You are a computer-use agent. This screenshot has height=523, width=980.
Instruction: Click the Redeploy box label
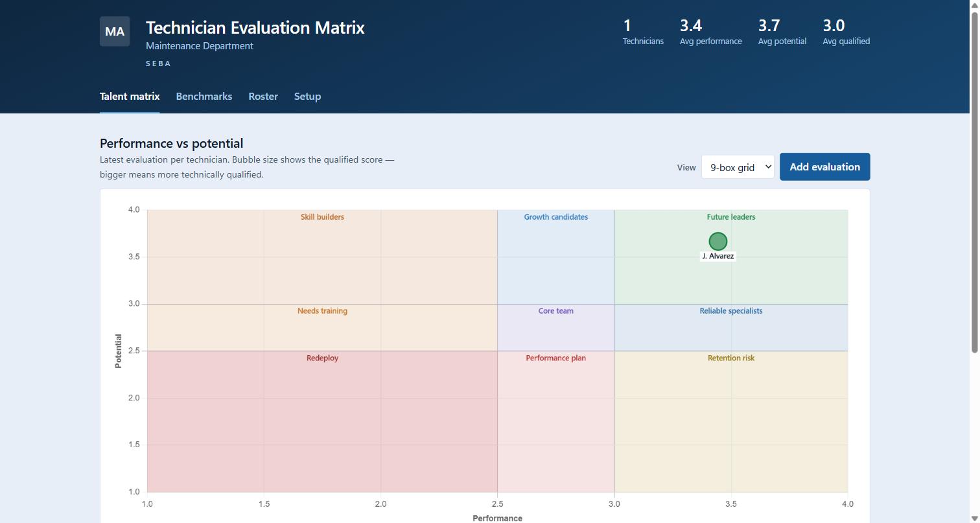tap(322, 358)
